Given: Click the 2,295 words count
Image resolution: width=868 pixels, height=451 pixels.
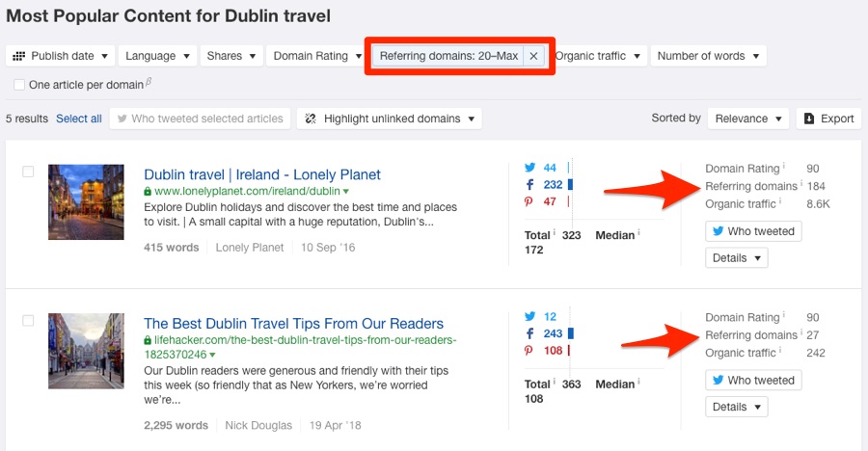Looking at the screenshot, I should click(x=176, y=425).
